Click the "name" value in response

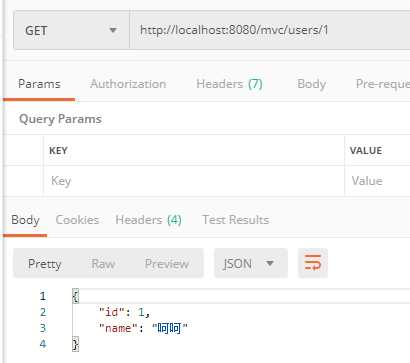point(170,328)
